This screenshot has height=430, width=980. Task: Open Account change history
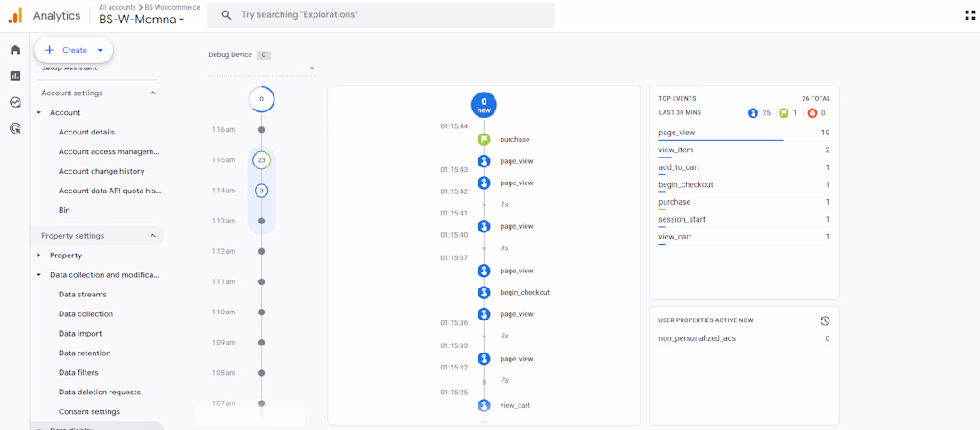coord(102,171)
